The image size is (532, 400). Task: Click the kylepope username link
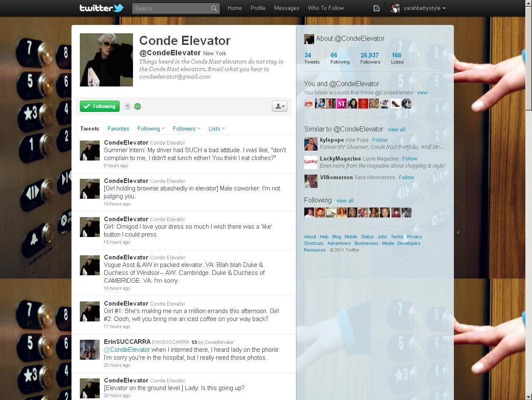(332, 140)
